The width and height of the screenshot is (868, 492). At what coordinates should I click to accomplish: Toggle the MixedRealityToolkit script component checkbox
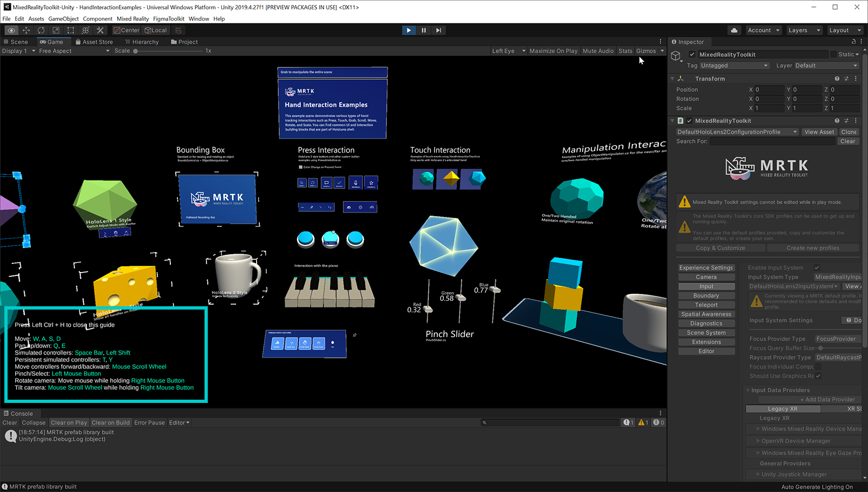[x=689, y=121]
